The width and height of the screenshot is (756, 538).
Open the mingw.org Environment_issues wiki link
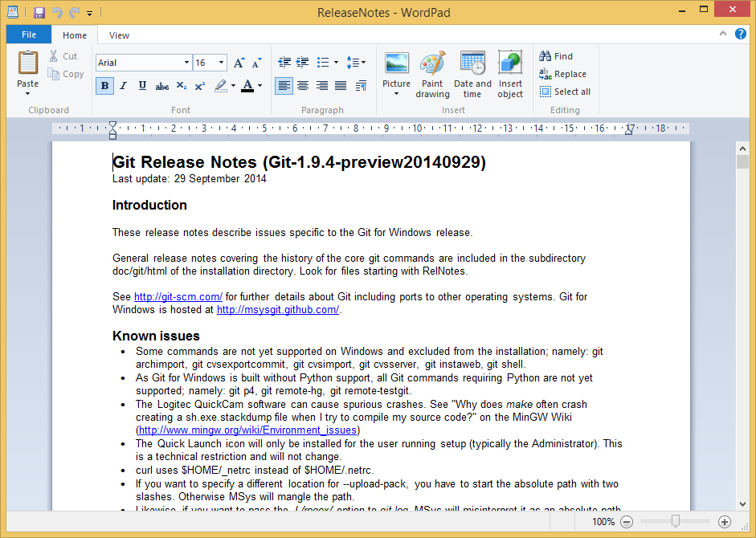(247, 430)
